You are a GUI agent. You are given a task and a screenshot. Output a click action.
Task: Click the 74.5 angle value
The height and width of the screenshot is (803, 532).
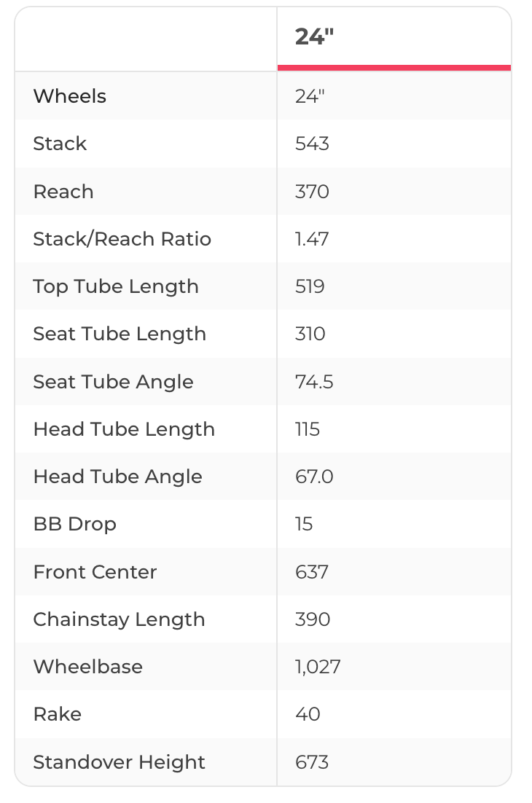[x=314, y=382]
